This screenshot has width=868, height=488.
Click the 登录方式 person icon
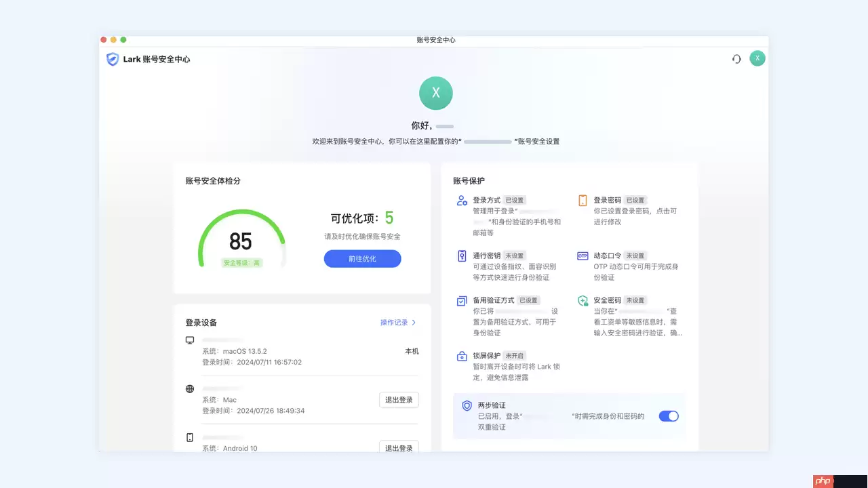(462, 199)
